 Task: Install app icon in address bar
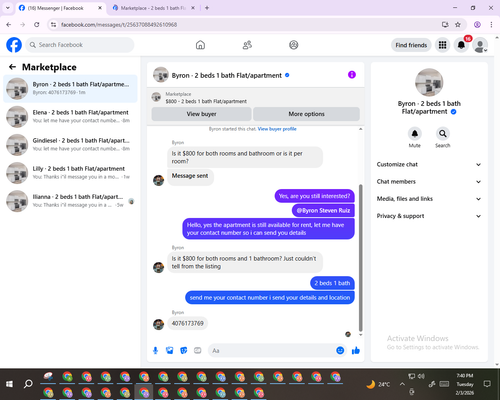pyautogui.click(x=445, y=25)
